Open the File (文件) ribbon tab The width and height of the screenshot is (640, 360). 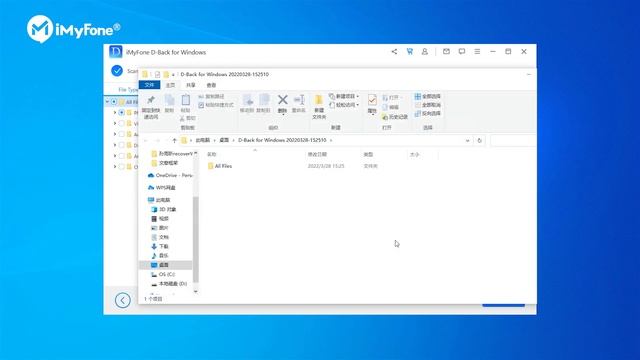click(149, 85)
